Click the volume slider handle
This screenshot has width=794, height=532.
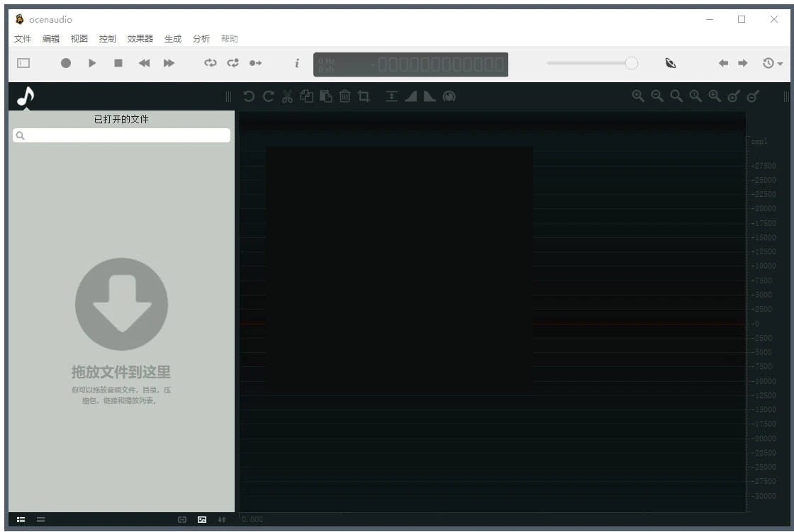(x=631, y=63)
